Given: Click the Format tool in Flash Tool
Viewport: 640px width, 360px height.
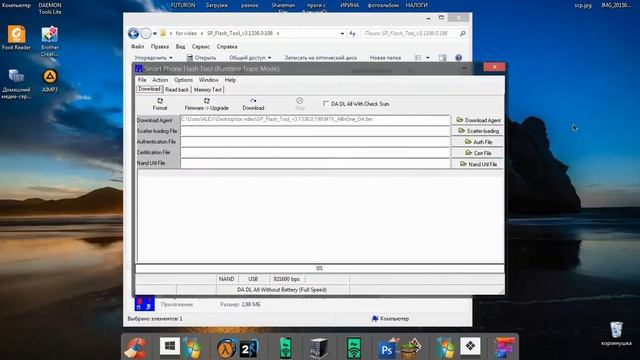Looking at the screenshot, I should tap(160, 104).
